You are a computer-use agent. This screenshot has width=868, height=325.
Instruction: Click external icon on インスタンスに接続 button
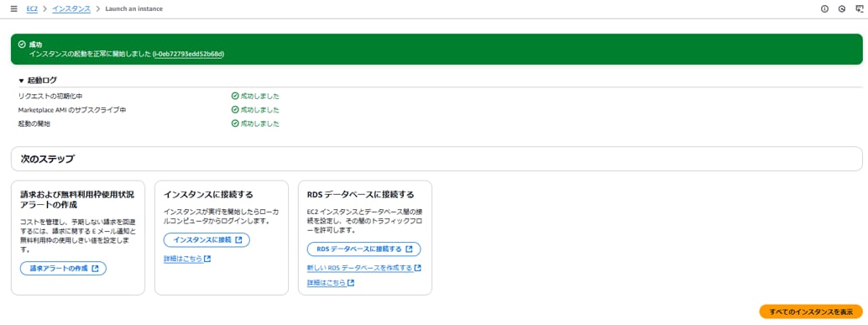(238, 240)
